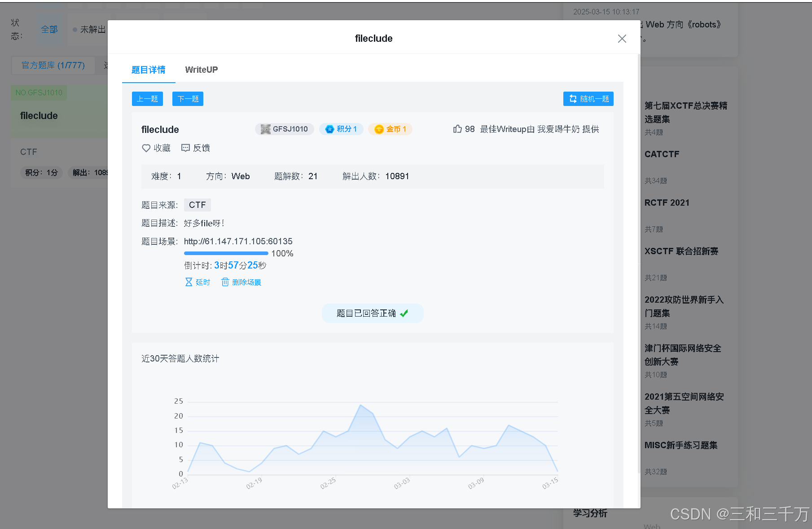Click the 03-03 chart axis label
Screen dimensions: 812x529
click(x=402, y=483)
